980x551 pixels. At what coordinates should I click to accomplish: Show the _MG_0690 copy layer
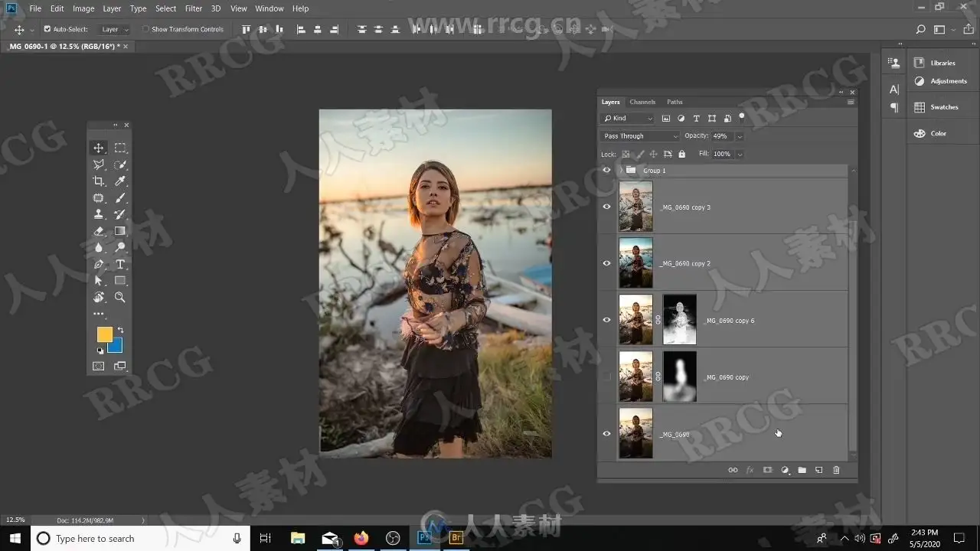pos(607,377)
